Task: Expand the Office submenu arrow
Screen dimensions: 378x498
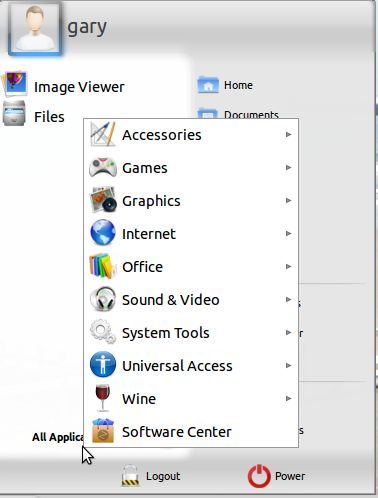Action: (288, 266)
